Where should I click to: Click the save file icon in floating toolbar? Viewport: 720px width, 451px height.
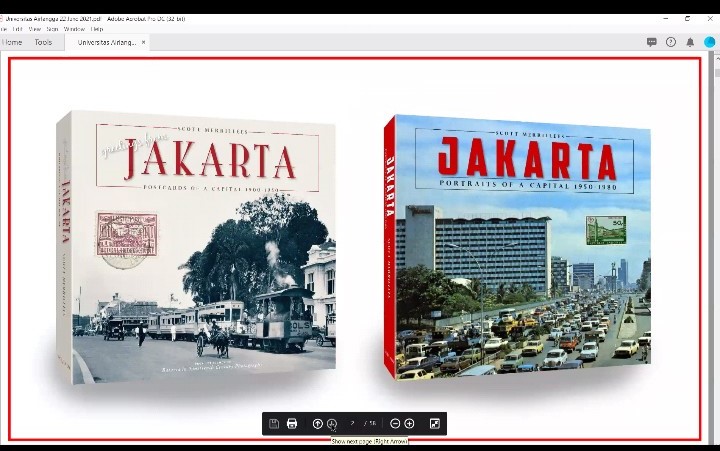(x=274, y=424)
